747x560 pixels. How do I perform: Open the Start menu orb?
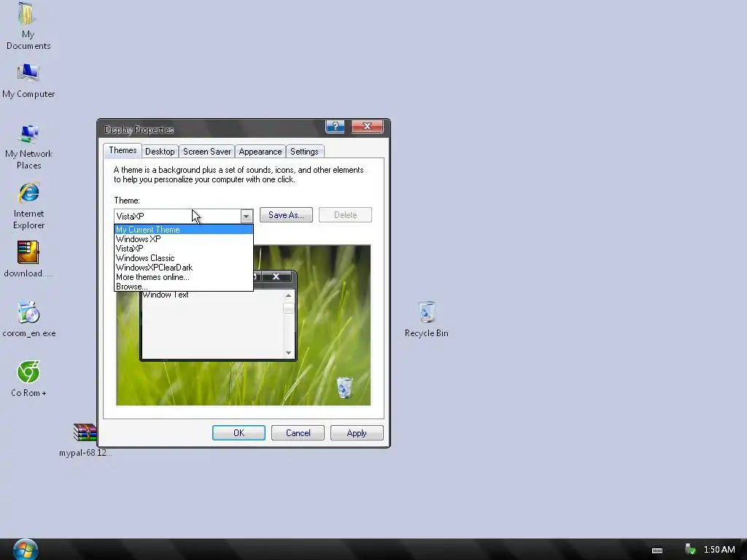[x=26, y=550]
